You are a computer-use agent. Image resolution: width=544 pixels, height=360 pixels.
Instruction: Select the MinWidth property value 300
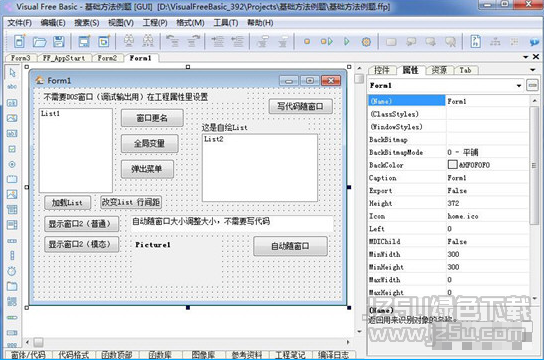453,254
